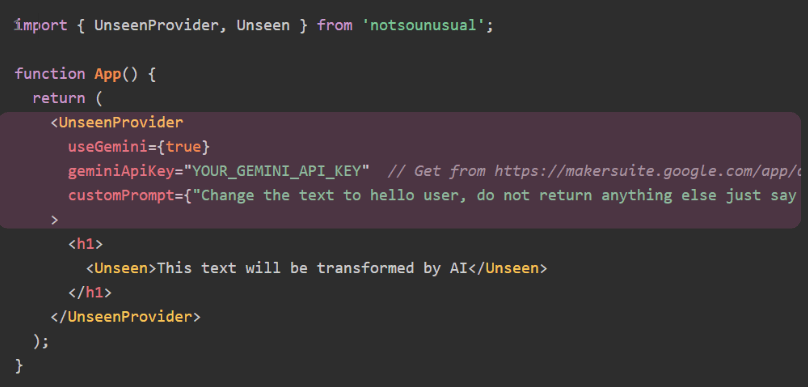Screen dimensions: 808x387
Task: Click the closing UnseenProvider tag
Action: coord(125,317)
